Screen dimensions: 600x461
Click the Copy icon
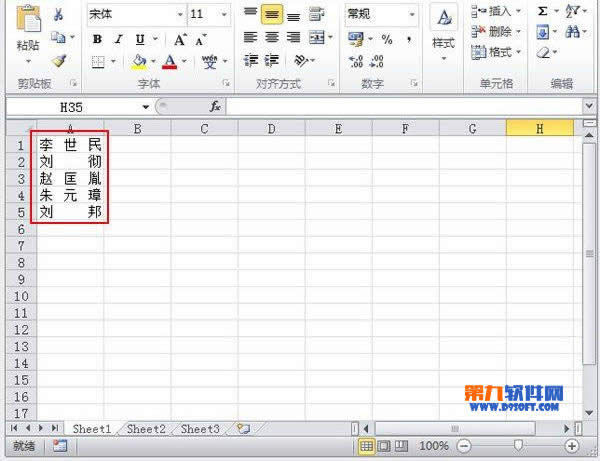point(58,37)
